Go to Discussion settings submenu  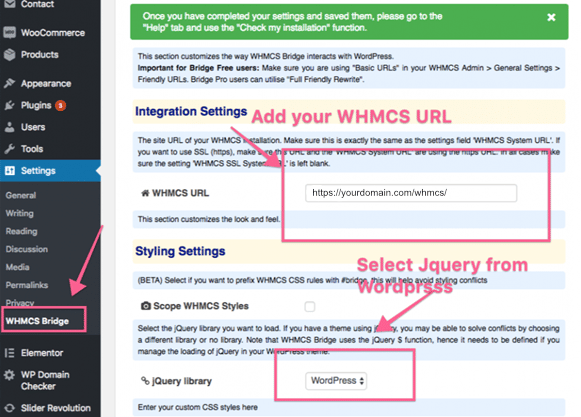27,249
